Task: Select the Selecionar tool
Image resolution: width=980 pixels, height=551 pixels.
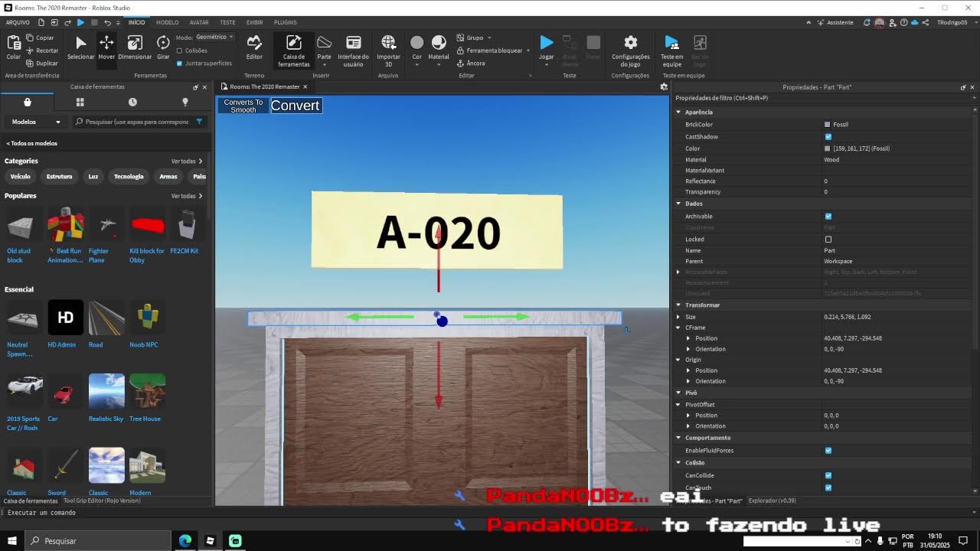Action: [80, 47]
